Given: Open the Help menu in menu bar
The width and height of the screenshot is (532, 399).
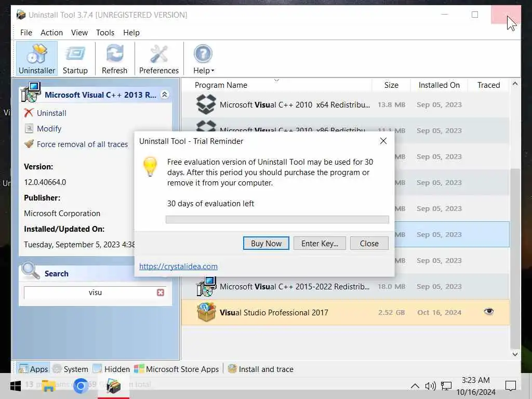Looking at the screenshot, I should coord(131,33).
